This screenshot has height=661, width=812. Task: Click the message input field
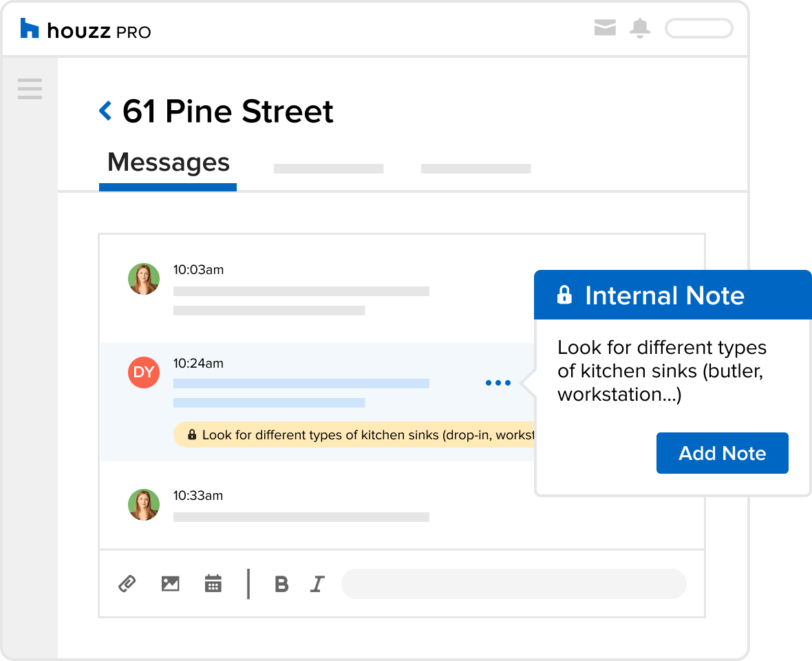click(514, 584)
